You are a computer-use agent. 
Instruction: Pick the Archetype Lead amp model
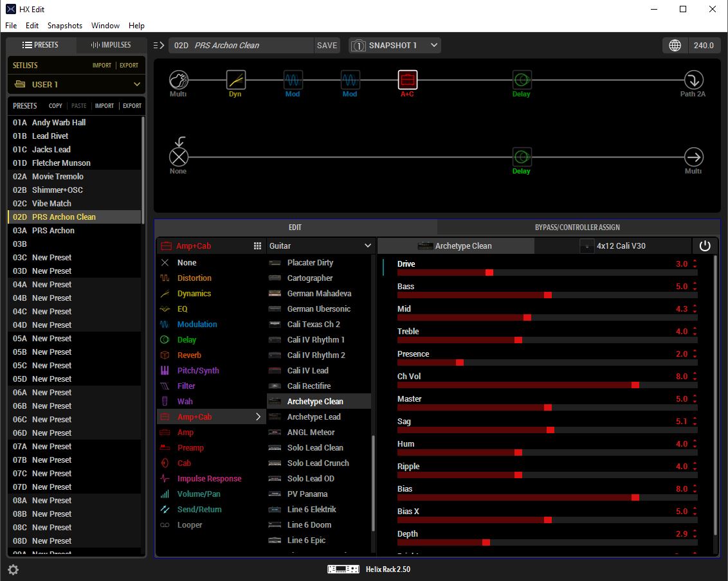click(x=319, y=416)
